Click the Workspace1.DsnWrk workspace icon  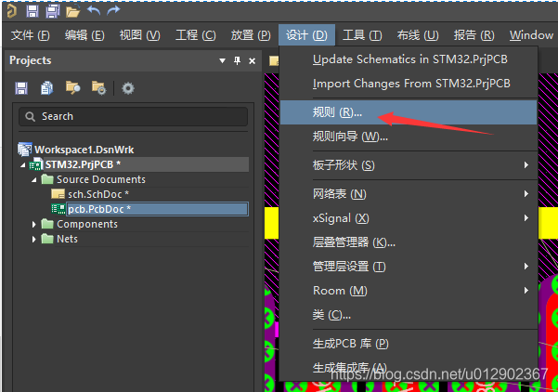point(24,150)
